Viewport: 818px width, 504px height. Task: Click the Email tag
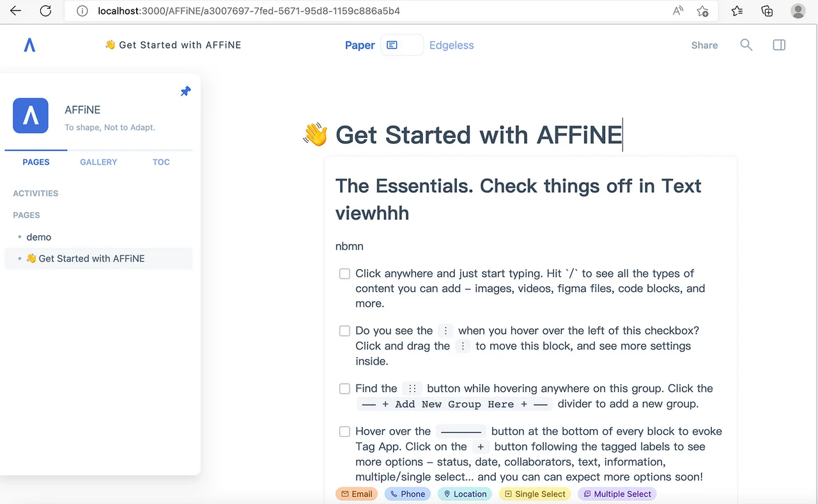click(x=357, y=494)
